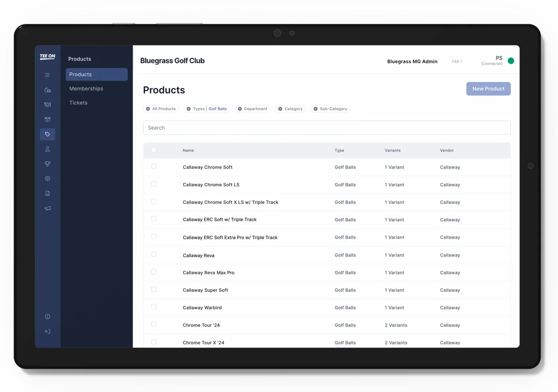Toggle the select-all checkbox in table header
The image size is (558, 392).
[153, 150]
